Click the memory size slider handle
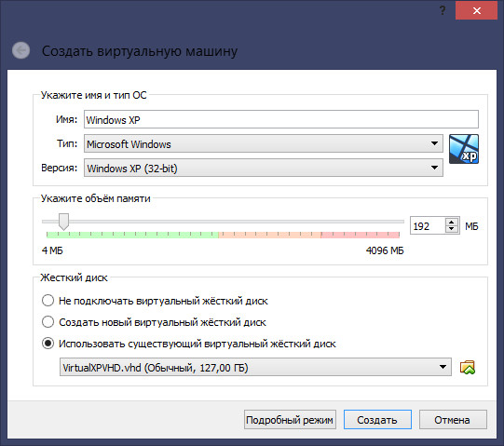The width and height of the screenshot is (504, 446). tap(63, 222)
